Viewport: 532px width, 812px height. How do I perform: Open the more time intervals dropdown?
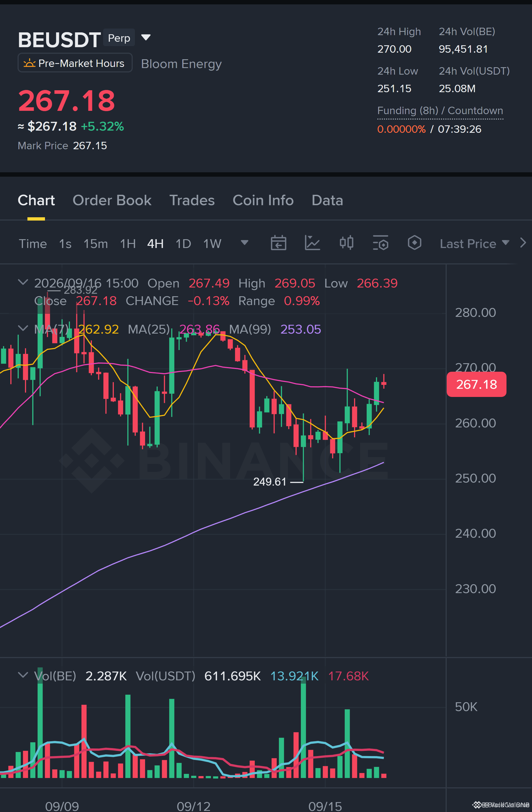click(244, 243)
